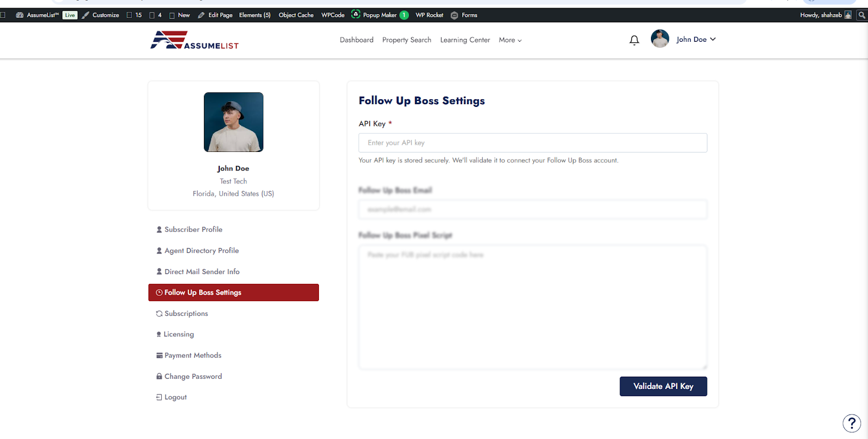Click the API Key input field

[x=533, y=143]
